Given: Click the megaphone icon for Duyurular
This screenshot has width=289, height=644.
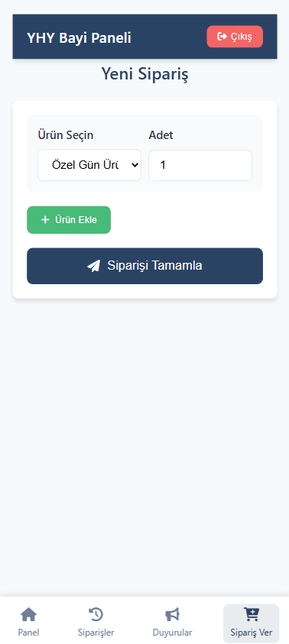Looking at the screenshot, I should tap(172, 615).
